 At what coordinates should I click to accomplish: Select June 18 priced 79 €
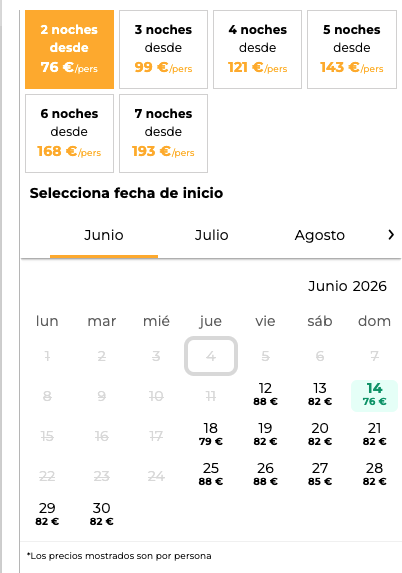point(211,435)
